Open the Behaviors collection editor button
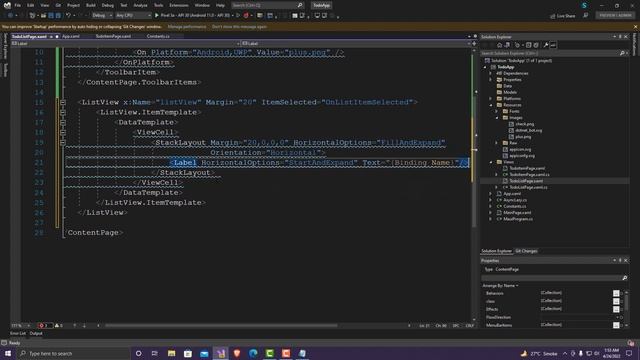The image size is (640, 360). [x=616, y=293]
